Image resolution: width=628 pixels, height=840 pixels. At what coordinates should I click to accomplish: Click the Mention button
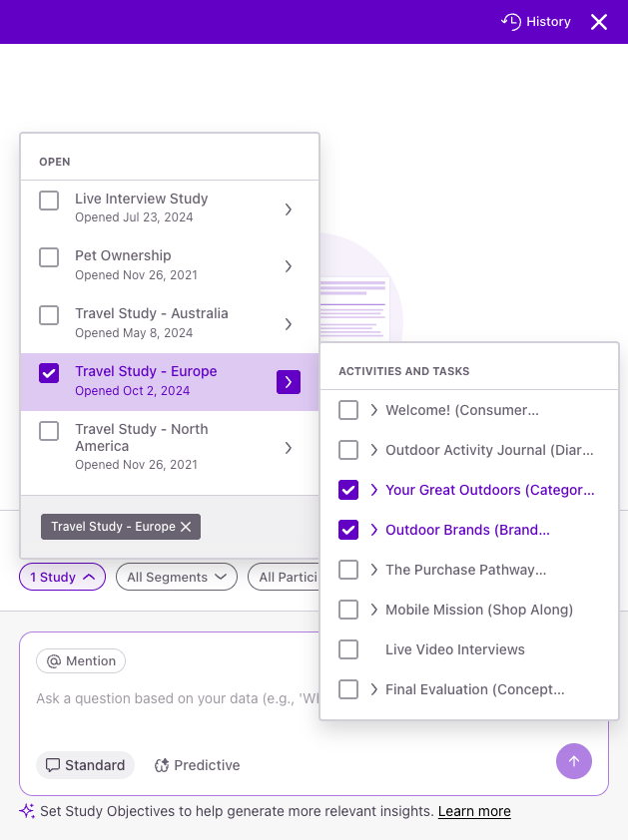point(81,660)
